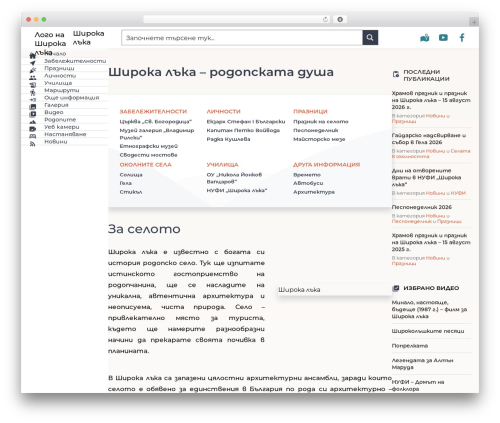500x423 pixels.
Task: Open the Новини sidebar menu item
Action: 56,142
